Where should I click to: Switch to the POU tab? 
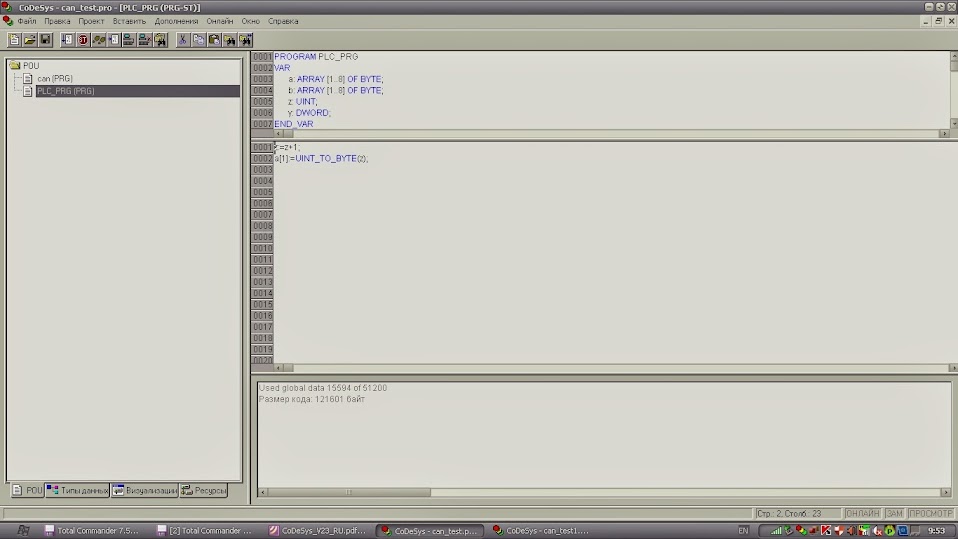27,490
